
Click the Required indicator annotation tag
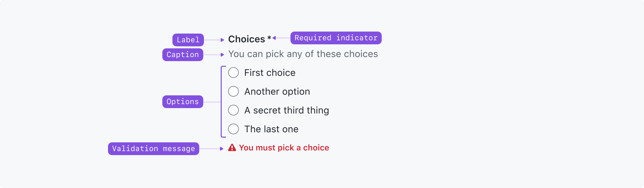click(x=336, y=38)
